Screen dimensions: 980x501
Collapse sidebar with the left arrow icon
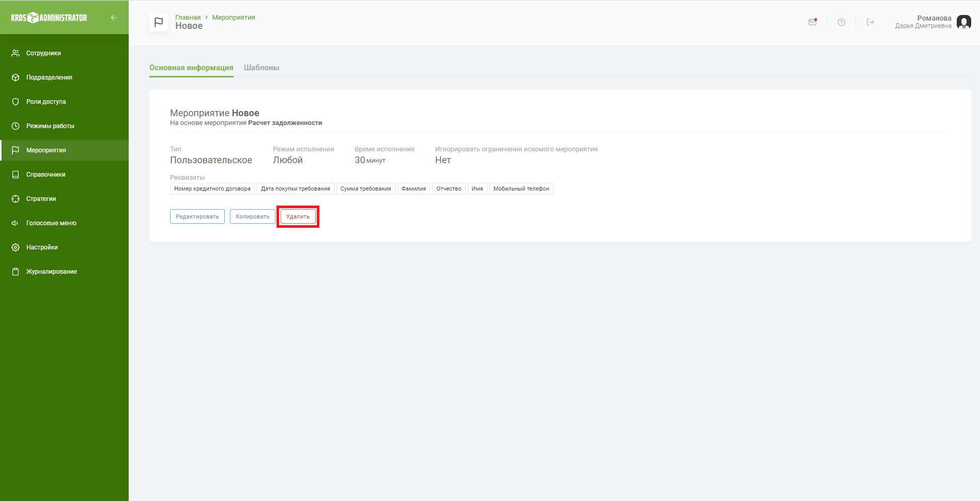[x=114, y=18]
